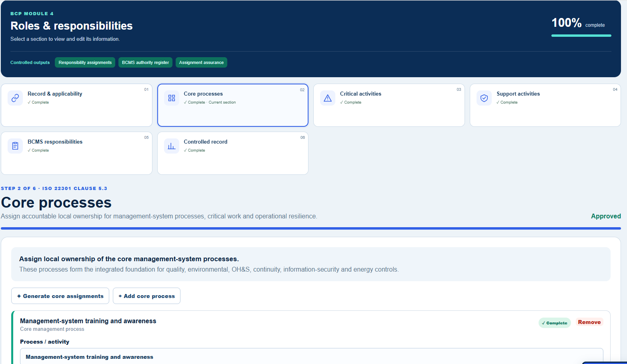Click the Process / activity input field
627x364 pixels.
click(x=312, y=356)
